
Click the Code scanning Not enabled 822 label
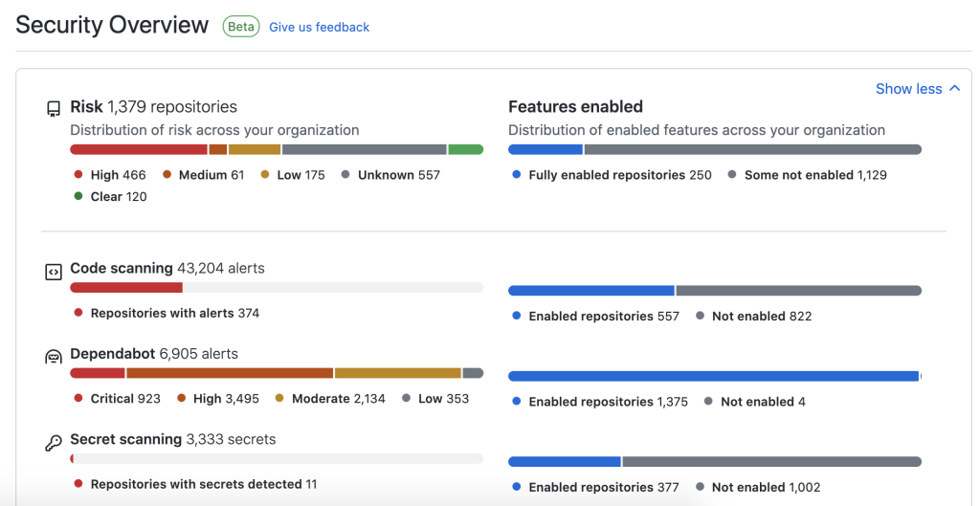pyautogui.click(x=761, y=316)
